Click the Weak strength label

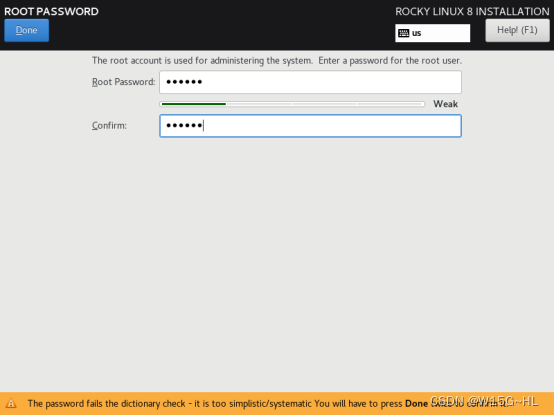click(x=446, y=104)
